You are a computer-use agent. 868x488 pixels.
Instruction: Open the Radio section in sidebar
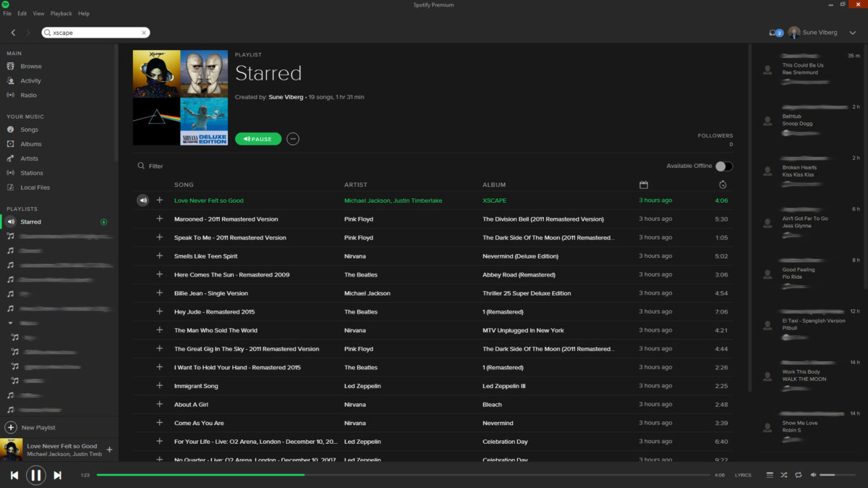[x=28, y=95]
